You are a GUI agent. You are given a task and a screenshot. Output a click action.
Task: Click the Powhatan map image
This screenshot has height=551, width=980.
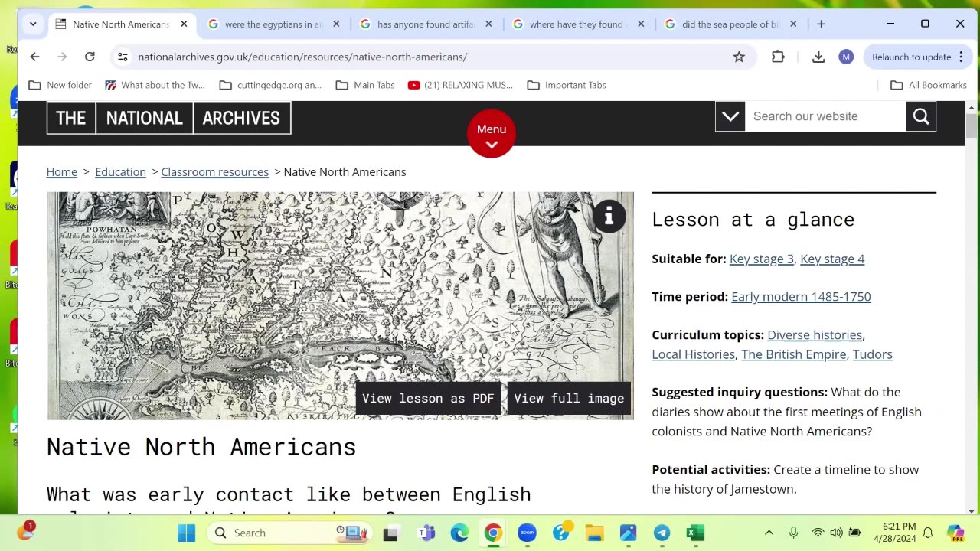coord(341,305)
